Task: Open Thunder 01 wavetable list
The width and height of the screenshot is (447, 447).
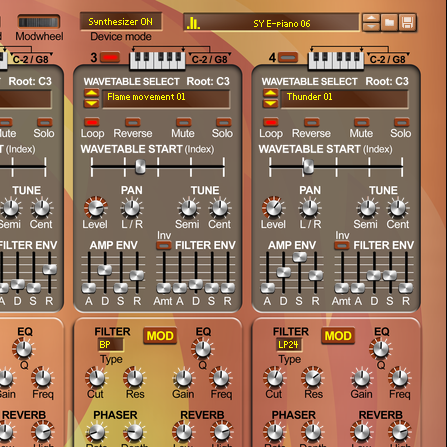Action: 344,98
